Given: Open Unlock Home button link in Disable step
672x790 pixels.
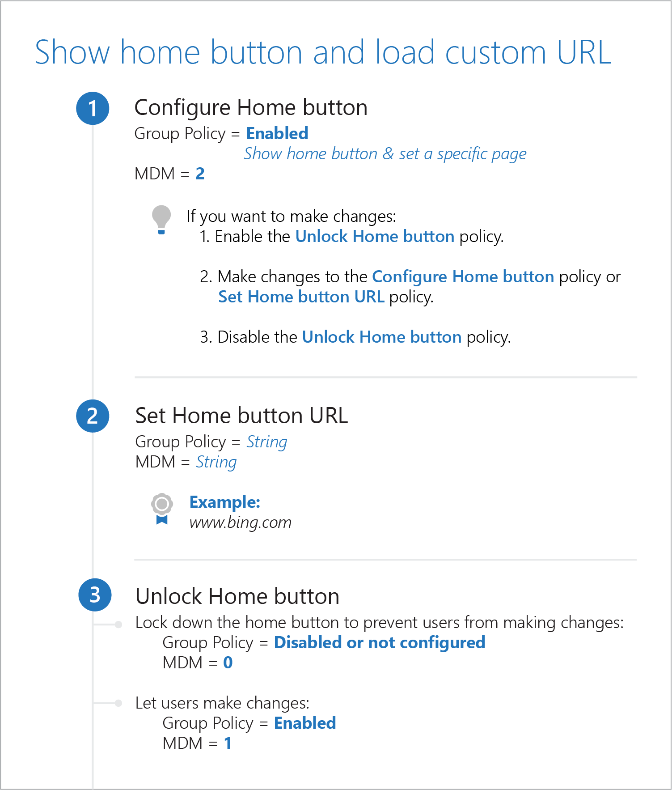Looking at the screenshot, I should (x=381, y=337).
